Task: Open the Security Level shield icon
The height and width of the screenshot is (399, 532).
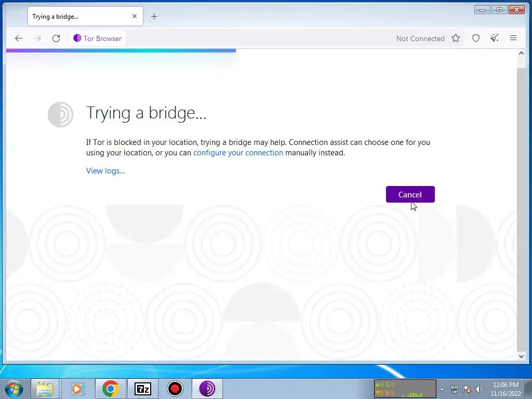Action: pyautogui.click(x=476, y=38)
